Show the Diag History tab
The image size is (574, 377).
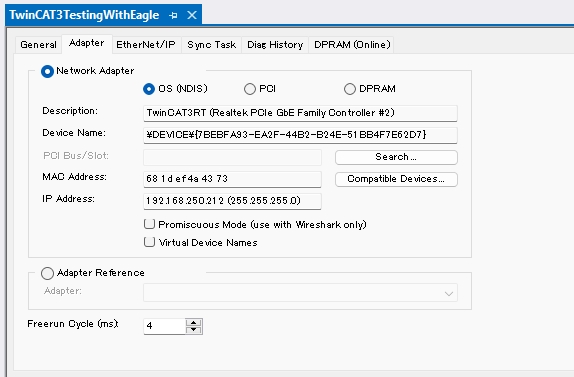click(275, 45)
